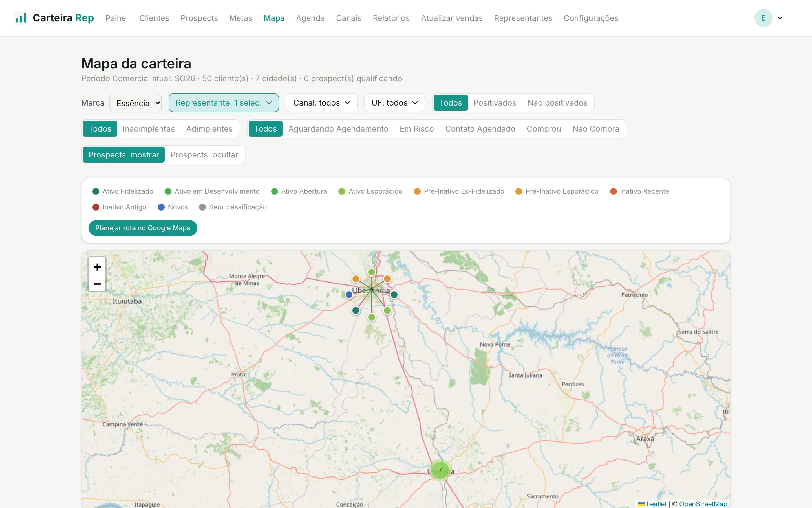Go to Agenda page

[x=310, y=18]
